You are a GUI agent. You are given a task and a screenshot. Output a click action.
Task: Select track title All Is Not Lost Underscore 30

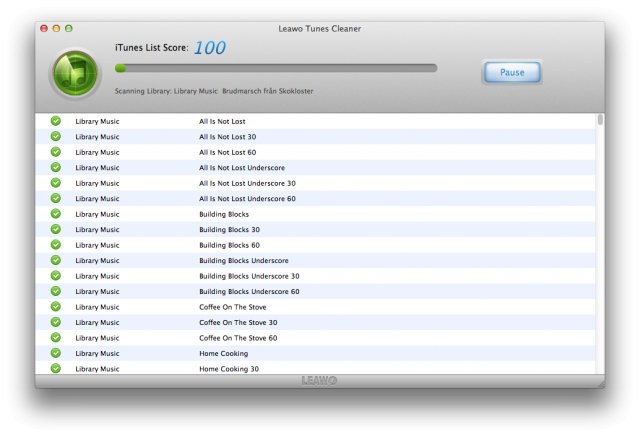247,183
